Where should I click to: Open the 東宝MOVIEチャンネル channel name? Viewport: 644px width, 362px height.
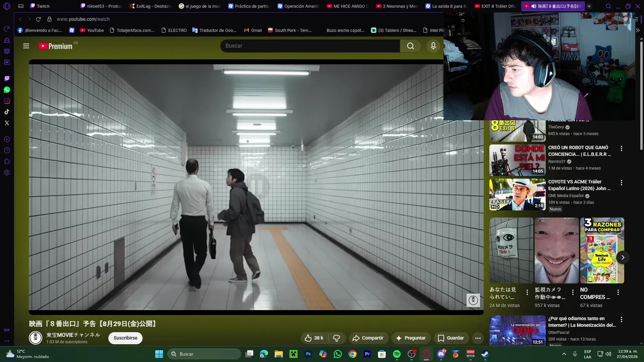[73, 335]
